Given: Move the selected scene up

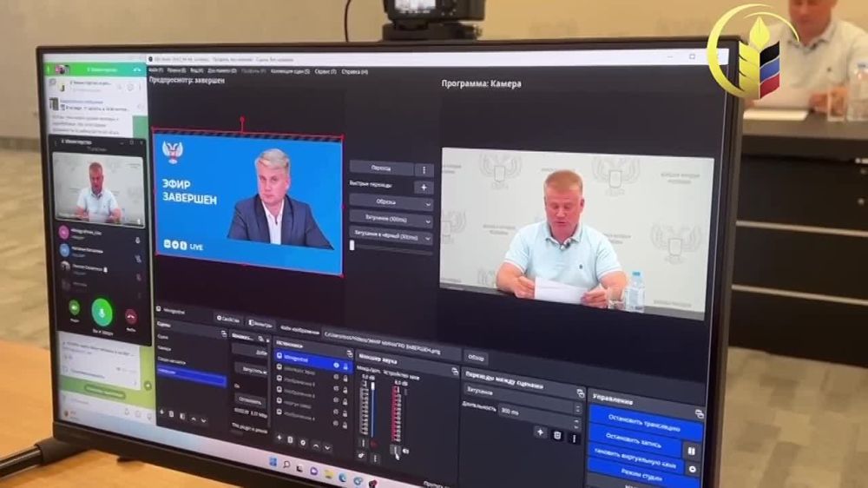Looking at the screenshot, I should [x=194, y=419].
